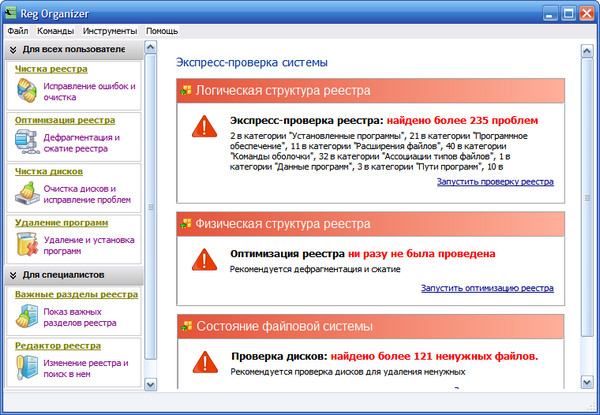Click warning icon in Физическая структура реестра section
Viewport: 600px width, 415px height.
pyautogui.click(x=204, y=260)
